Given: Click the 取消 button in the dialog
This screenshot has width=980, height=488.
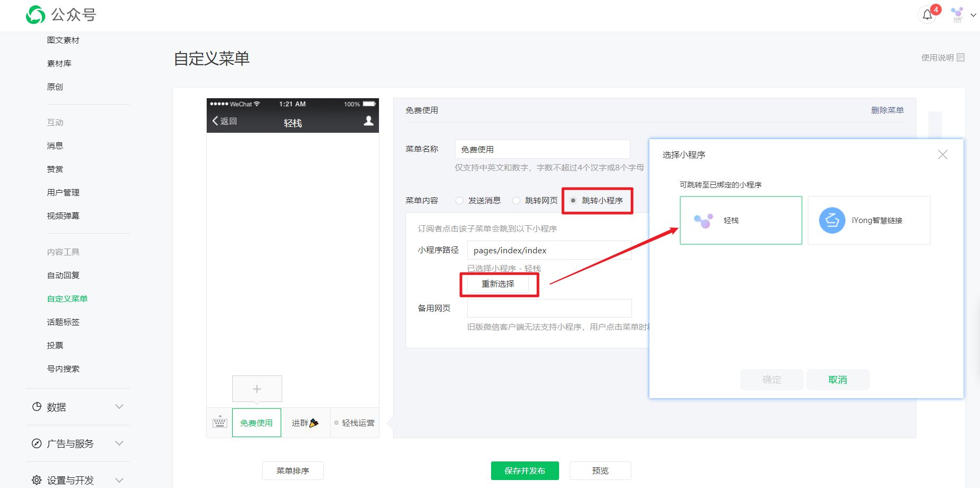Looking at the screenshot, I should [838, 380].
